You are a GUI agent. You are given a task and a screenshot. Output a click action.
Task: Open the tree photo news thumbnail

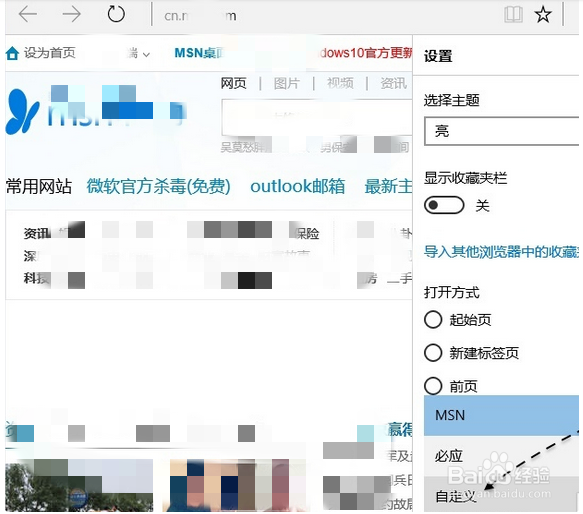click(x=79, y=485)
